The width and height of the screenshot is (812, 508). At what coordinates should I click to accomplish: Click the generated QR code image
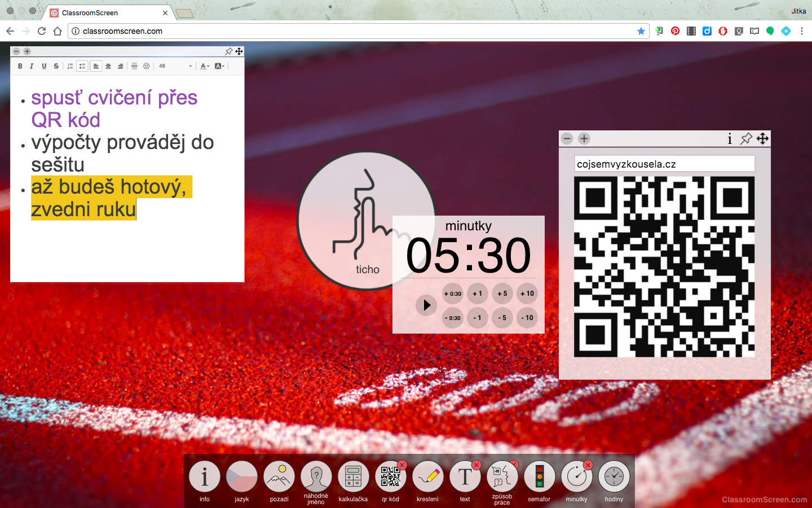pos(664,266)
